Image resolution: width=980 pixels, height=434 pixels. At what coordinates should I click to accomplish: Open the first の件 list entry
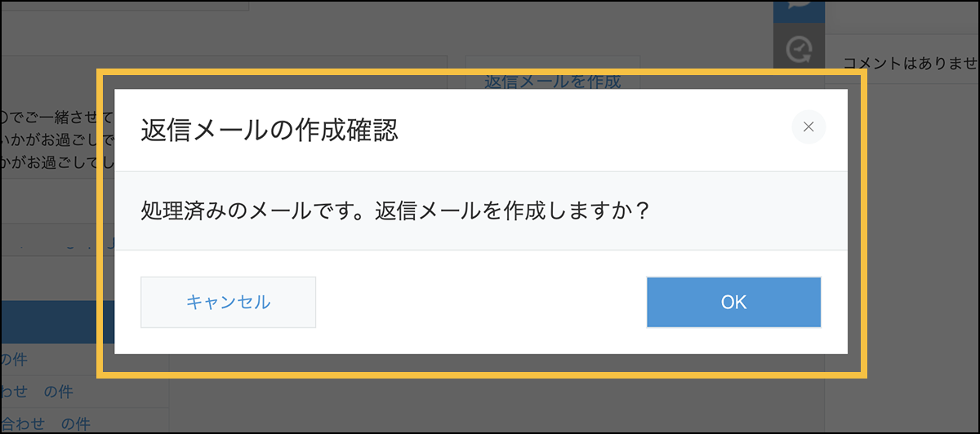[x=13, y=359]
